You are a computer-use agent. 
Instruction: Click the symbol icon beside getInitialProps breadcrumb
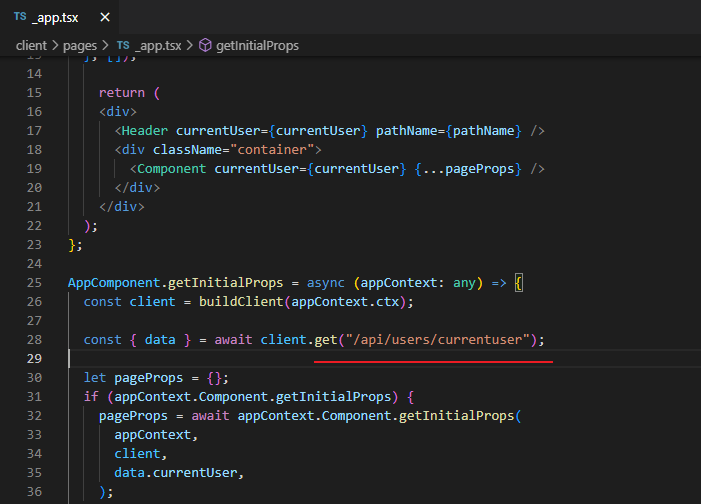click(206, 45)
